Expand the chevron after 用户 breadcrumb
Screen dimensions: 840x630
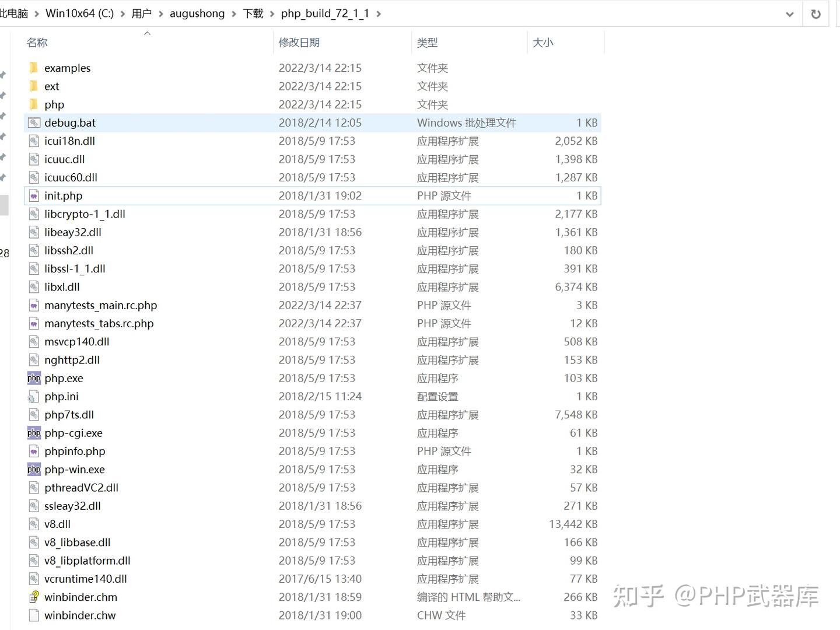(x=161, y=13)
